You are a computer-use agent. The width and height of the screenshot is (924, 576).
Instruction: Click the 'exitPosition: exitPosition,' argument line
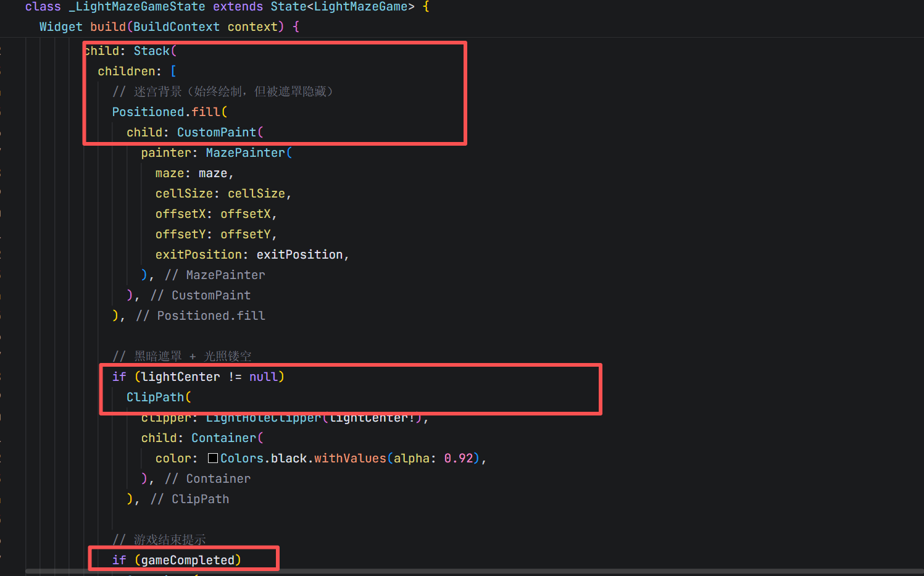pyautogui.click(x=252, y=255)
